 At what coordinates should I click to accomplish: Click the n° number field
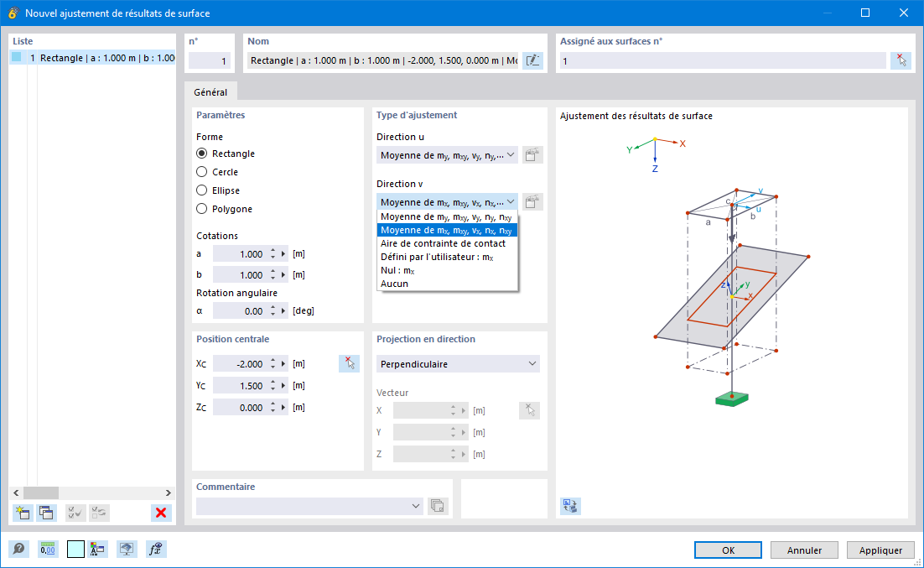point(209,60)
